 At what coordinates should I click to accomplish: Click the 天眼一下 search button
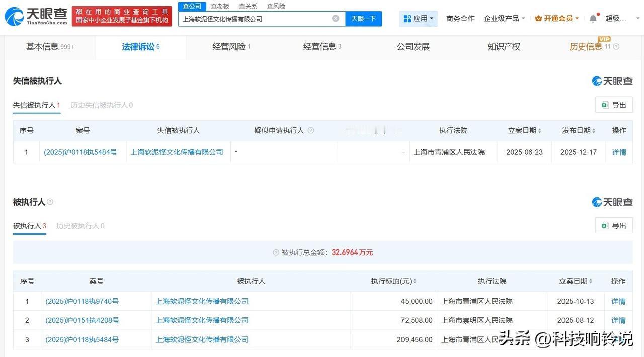coord(364,19)
